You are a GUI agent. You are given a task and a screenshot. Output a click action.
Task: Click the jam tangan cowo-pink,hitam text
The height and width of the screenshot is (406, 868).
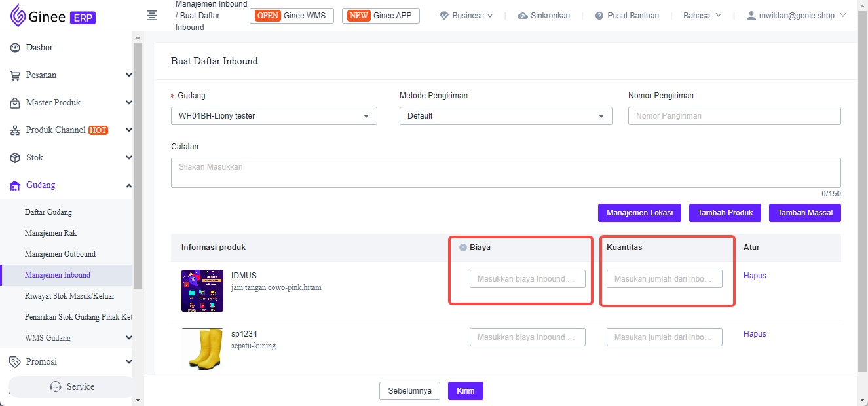[x=276, y=287]
